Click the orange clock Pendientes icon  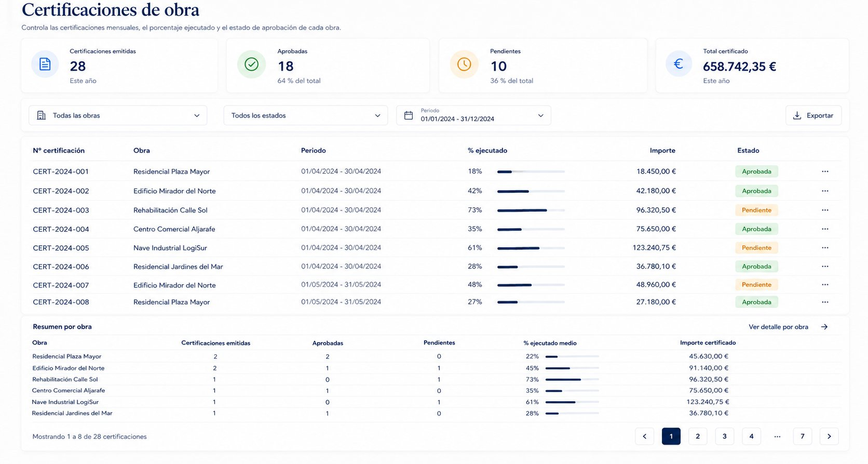[464, 64]
